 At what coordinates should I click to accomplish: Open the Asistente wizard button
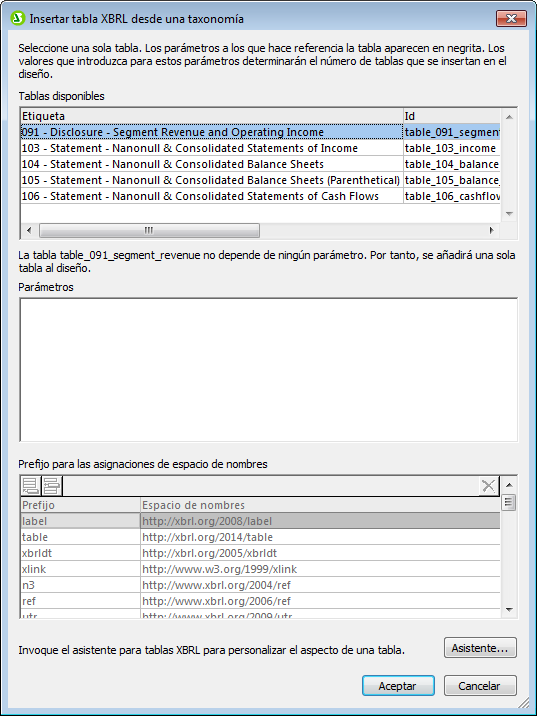coord(480,648)
